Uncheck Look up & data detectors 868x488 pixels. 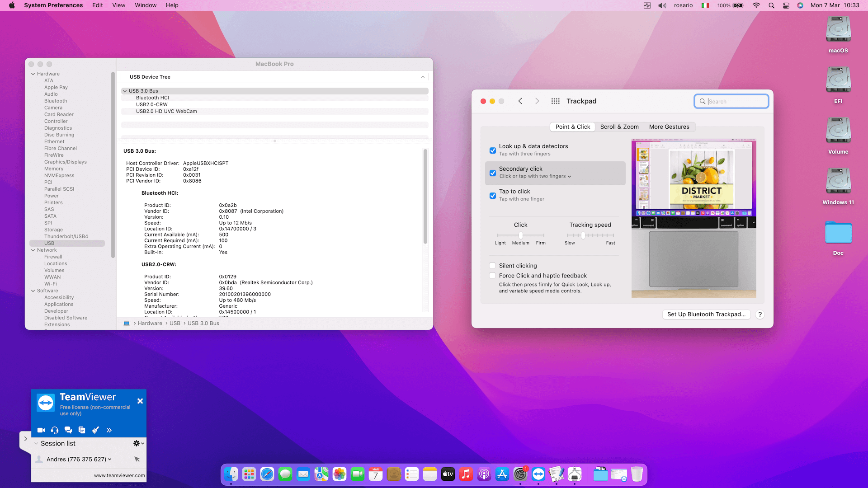[493, 150]
